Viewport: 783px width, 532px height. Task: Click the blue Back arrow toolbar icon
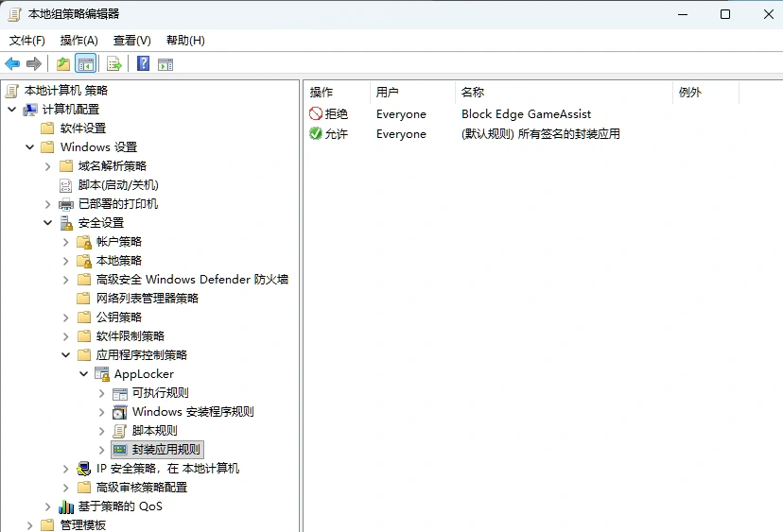pos(12,64)
